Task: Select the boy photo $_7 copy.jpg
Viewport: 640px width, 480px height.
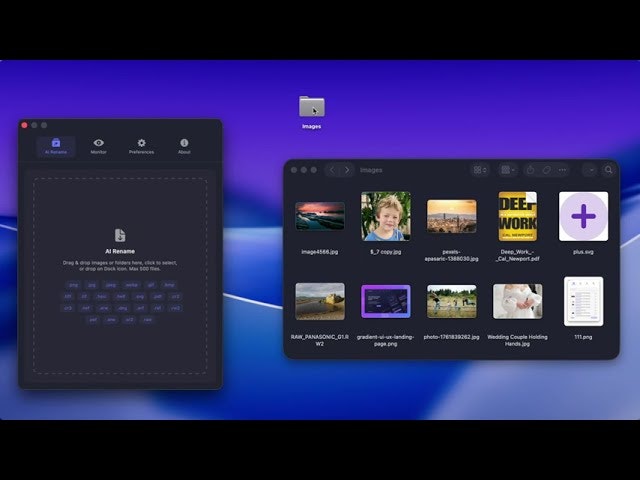Action: pyautogui.click(x=386, y=216)
